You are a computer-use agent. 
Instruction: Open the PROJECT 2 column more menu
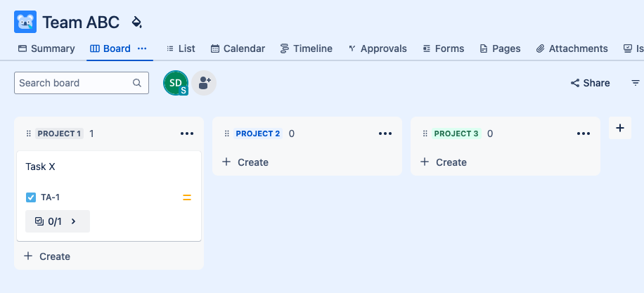point(385,134)
